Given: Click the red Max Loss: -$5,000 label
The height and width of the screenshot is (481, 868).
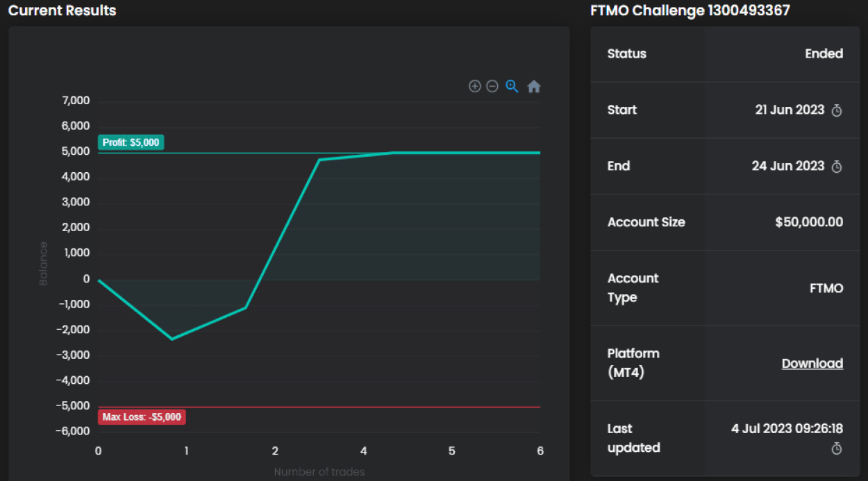Looking at the screenshot, I should [x=142, y=417].
